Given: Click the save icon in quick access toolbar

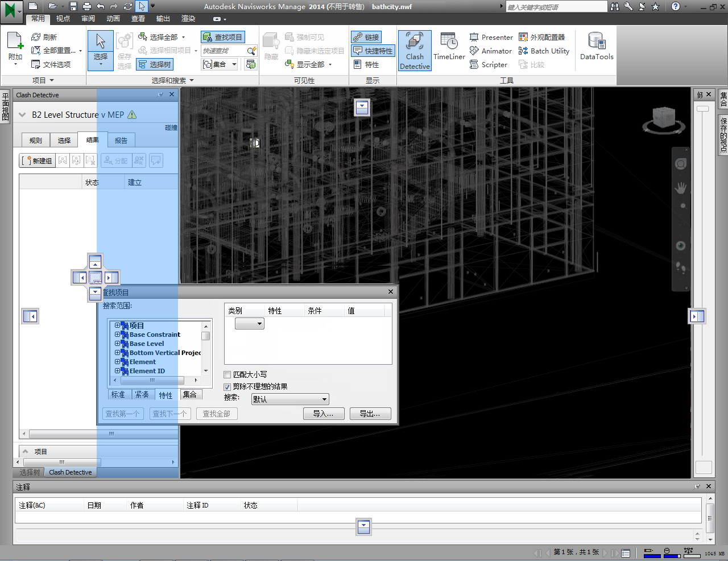Looking at the screenshot, I should [73, 6].
